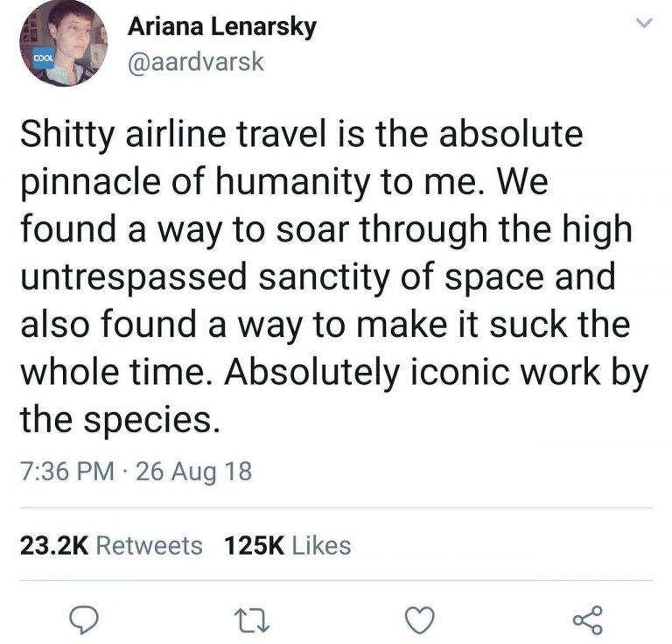This screenshot has width=672, height=644.
Task: Open the Ariana Lenarsky display name link
Action: coord(222,26)
